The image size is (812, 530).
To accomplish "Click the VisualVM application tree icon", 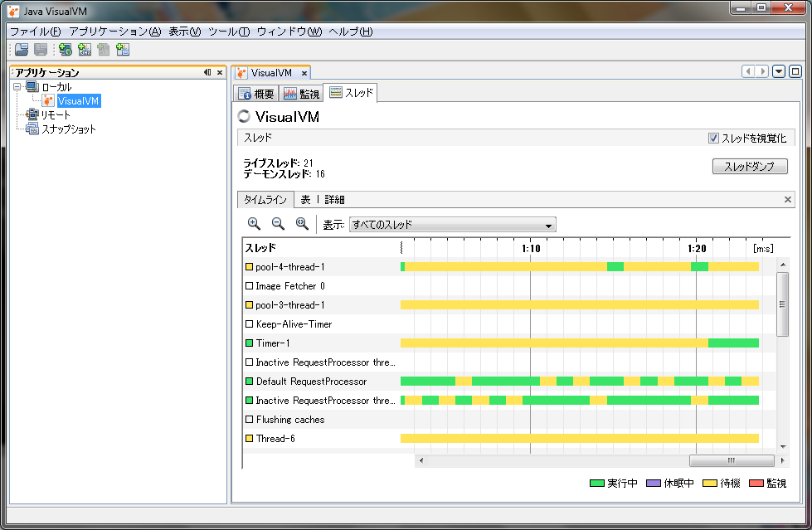I will (x=48, y=100).
